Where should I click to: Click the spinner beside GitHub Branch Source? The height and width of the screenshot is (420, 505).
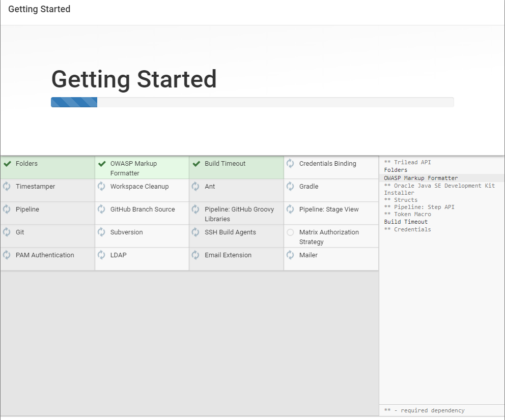(101, 209)
